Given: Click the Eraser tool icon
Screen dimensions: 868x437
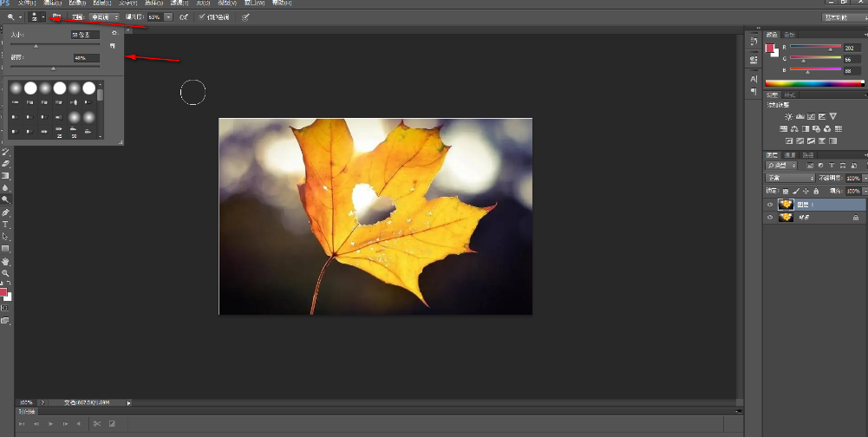Looking at the screenshot, I should 5,163.
